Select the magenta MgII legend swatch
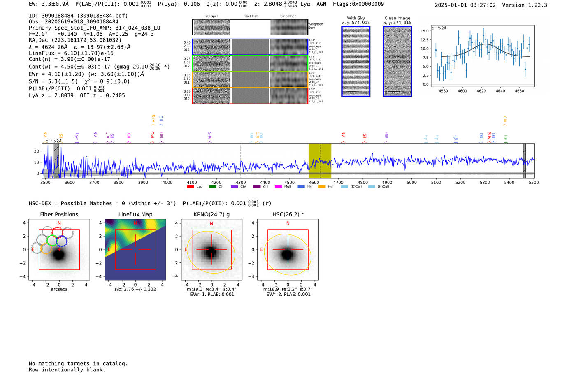The image size is (576, 392). point(279,187)
